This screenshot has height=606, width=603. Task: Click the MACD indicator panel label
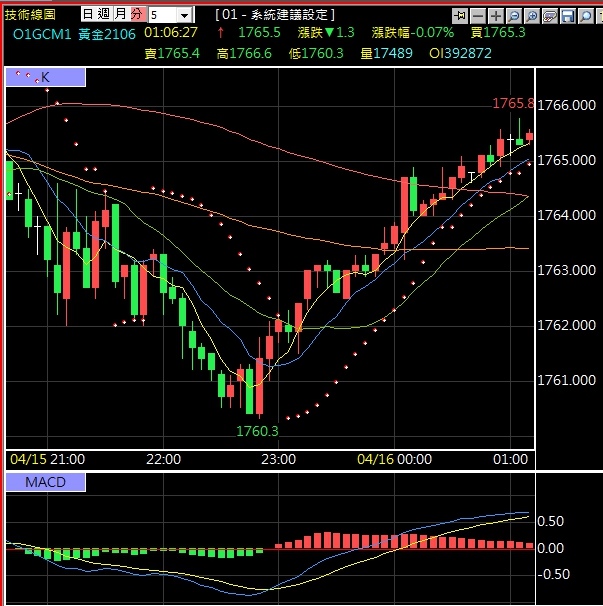click(x=46, y=482)
